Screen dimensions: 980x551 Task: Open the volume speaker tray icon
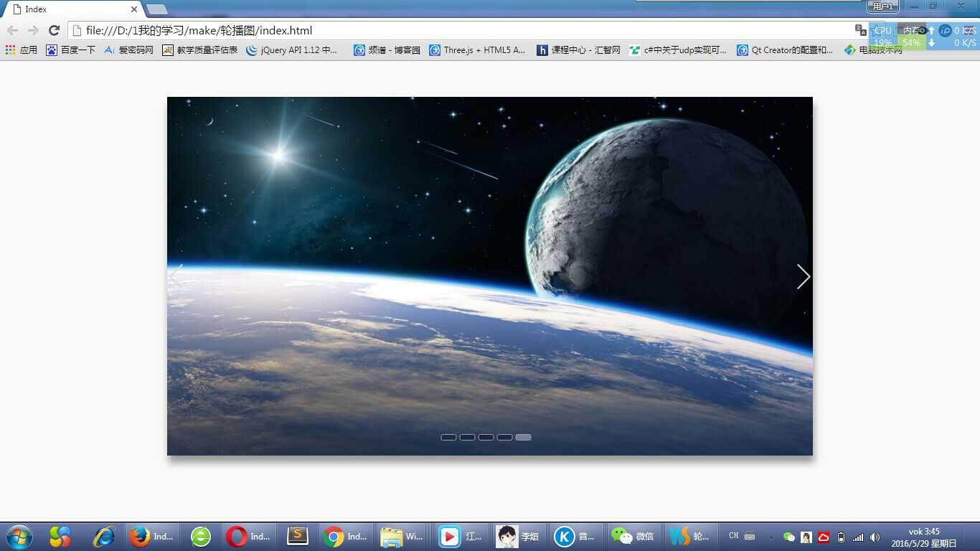[x=875, y=537]
